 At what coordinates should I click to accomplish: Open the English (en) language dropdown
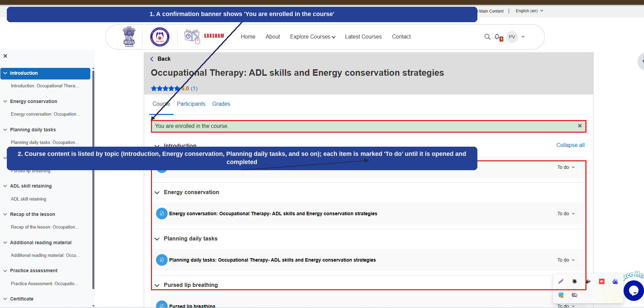(530, 11)
